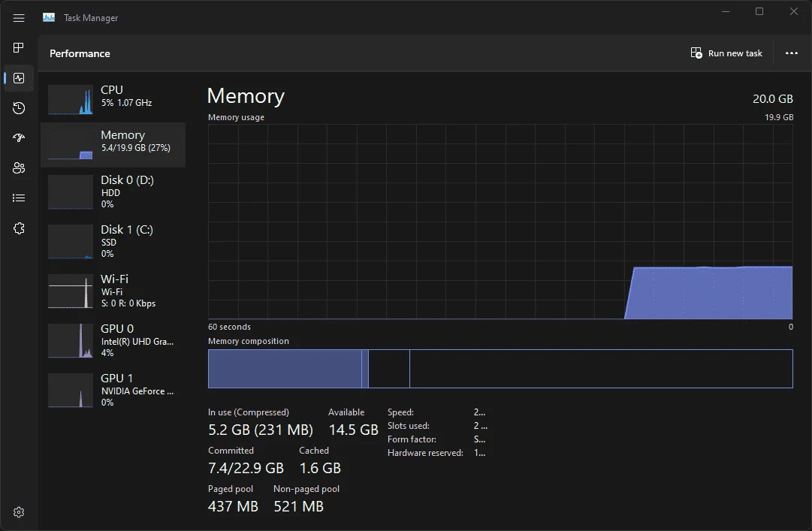Click the Performance page header

pyautogui.click(x=80, y=53)
